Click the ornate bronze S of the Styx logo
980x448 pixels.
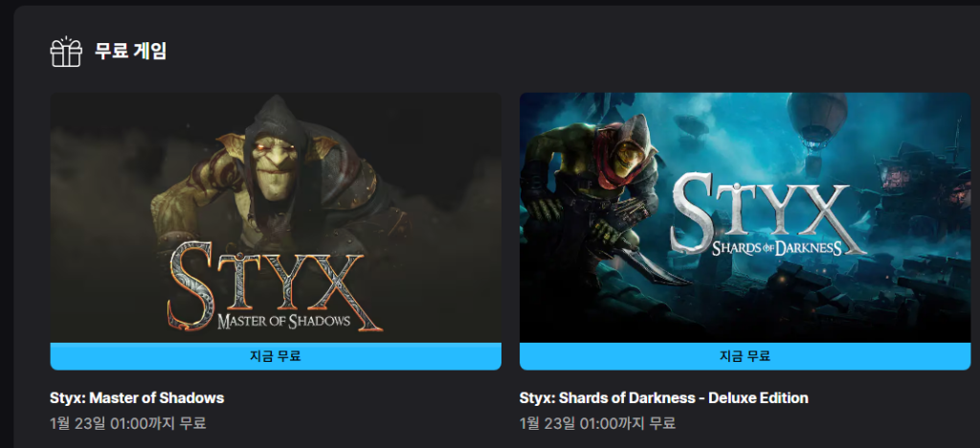[192, 286]
